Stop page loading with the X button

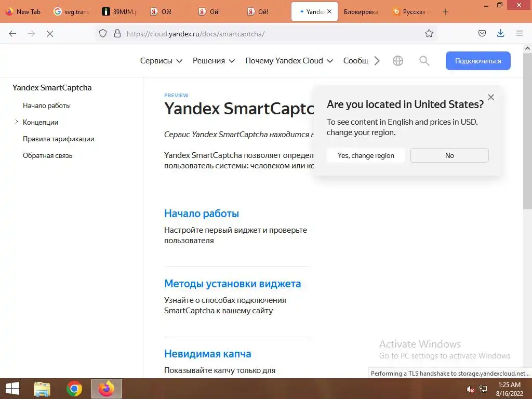[49, 34]
